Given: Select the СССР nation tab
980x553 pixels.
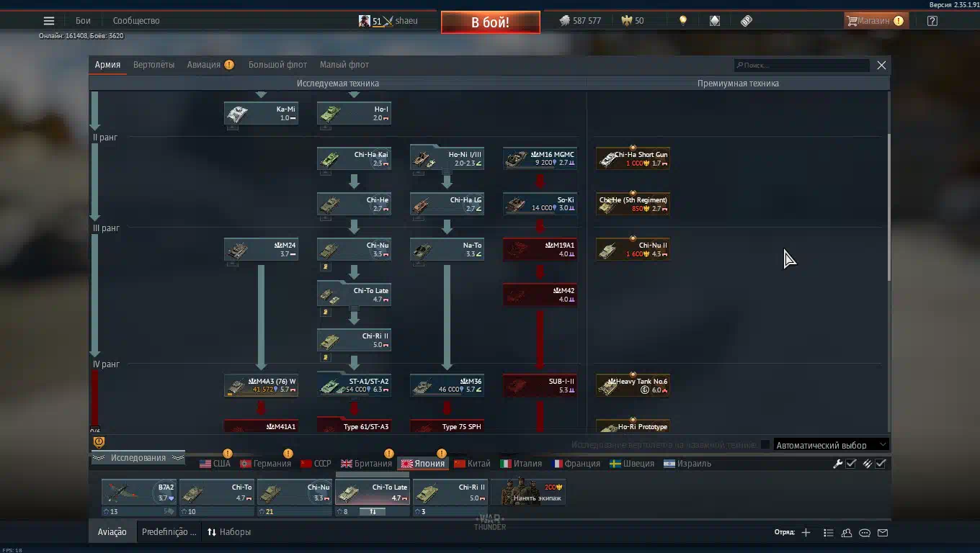Looking at the screenshot, I should pos(316,464).
